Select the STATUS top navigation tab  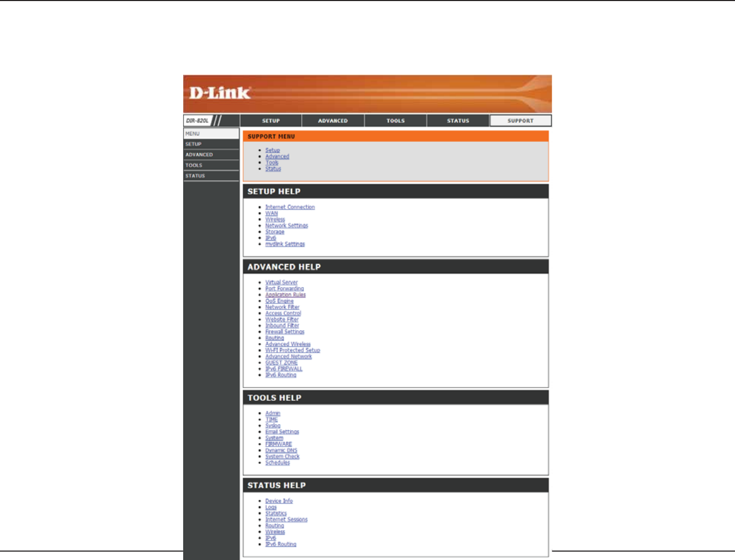pyautogui.click(x=458, y=121)
